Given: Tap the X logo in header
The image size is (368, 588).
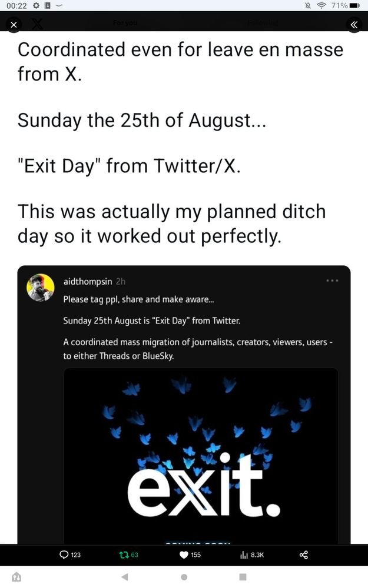Looking at the screenshot, I should click(37, 24).
